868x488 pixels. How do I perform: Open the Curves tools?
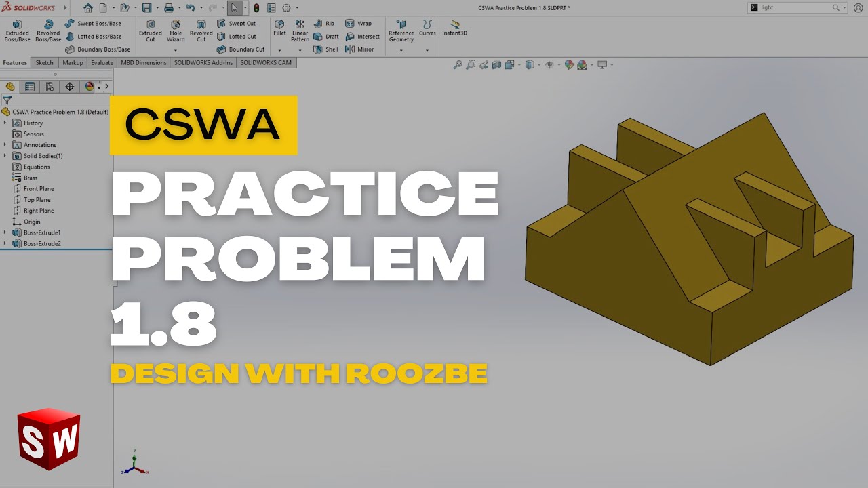point(427,28)
